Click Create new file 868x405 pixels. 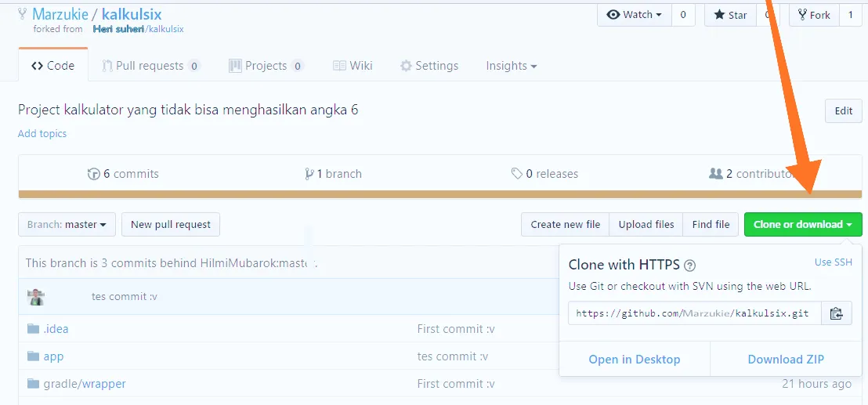[565, 225]
